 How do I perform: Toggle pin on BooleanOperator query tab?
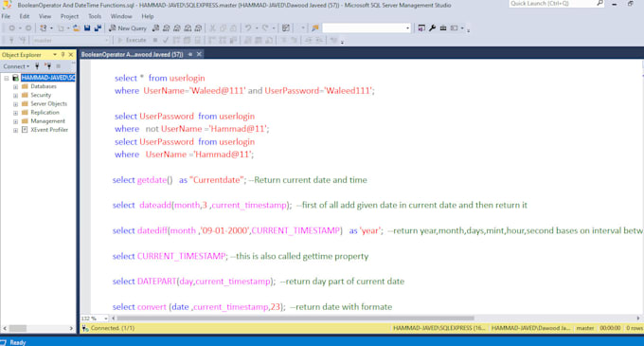click(190, 54)
